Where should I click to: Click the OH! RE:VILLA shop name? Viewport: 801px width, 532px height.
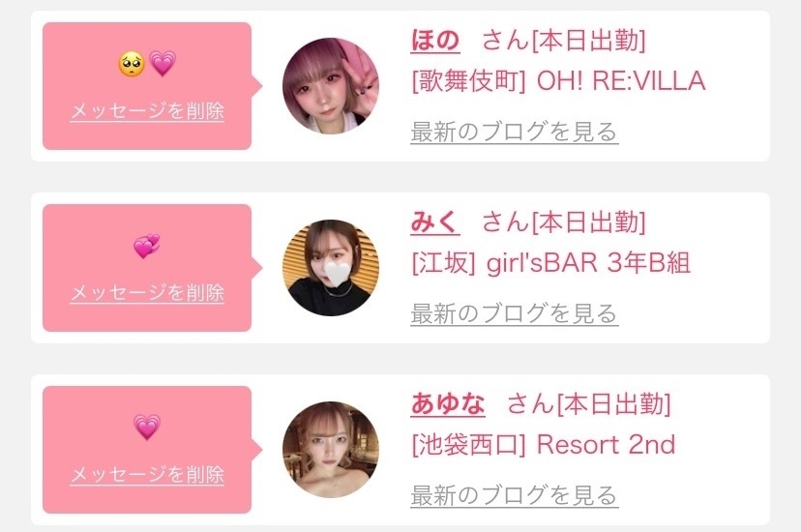click(621, 80)
